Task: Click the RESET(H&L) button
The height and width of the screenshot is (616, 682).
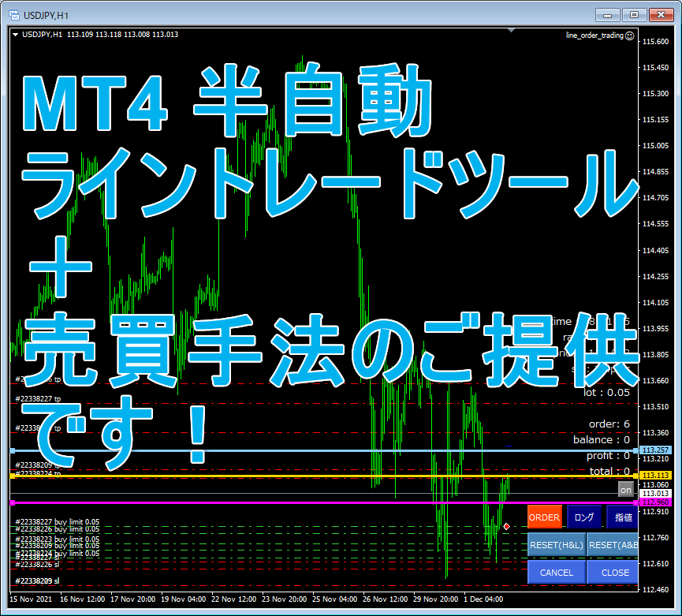Action: (557, 545)
